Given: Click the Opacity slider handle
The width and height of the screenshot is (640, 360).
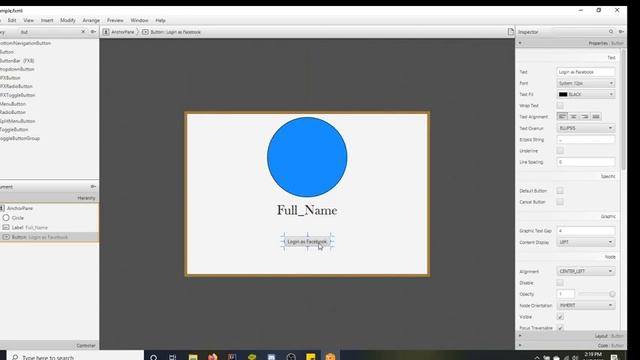Looking at the screenshot, I should (x=612, y=294).
